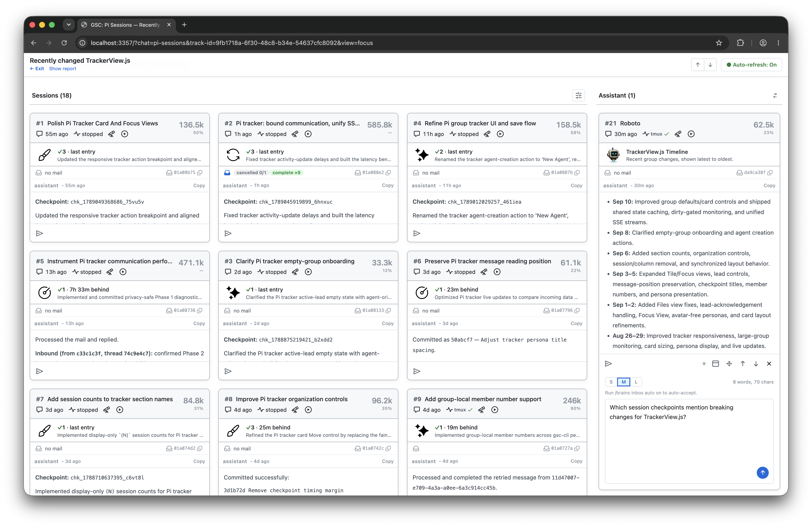Click play circle on #7 Add session counts card

tap(120, 410)
